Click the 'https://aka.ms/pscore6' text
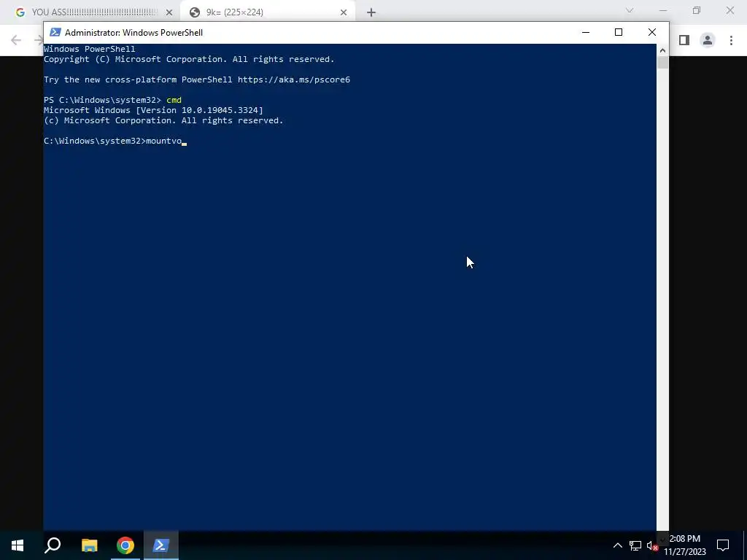Screen dimensions: 747x560 point(294,79)
